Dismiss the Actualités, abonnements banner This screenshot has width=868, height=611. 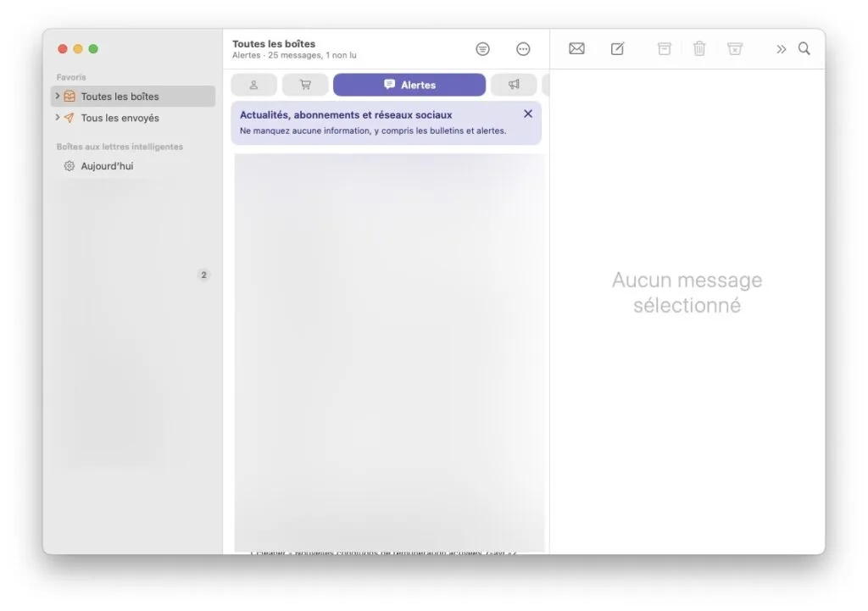point(528,114)
